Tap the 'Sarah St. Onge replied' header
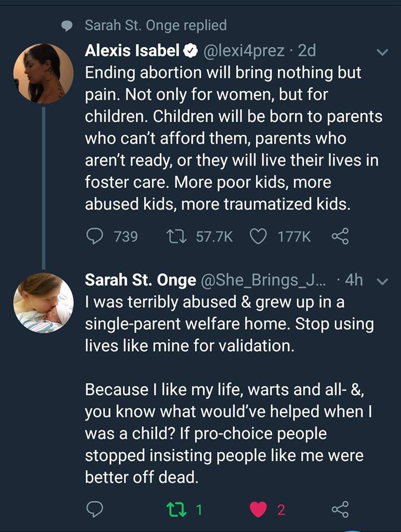 (156, 25)
